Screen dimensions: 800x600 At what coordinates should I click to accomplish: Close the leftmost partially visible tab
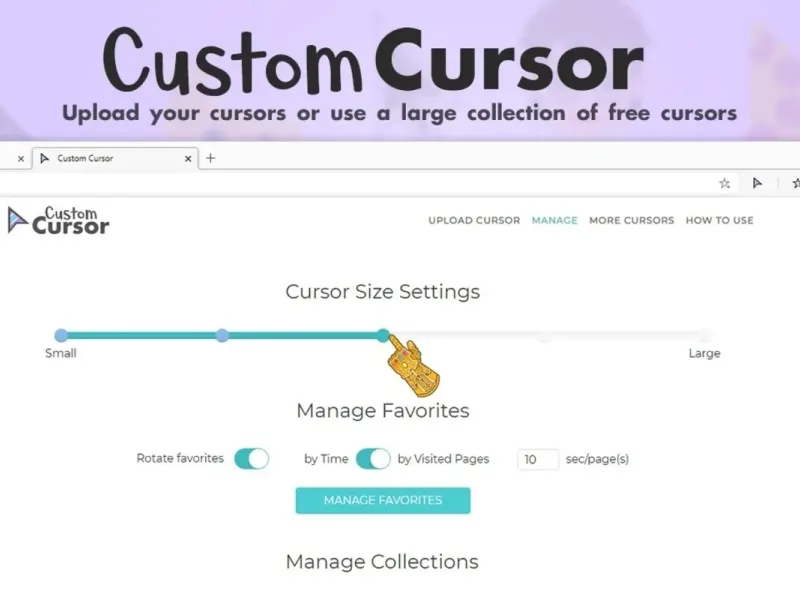click(21, 159)
